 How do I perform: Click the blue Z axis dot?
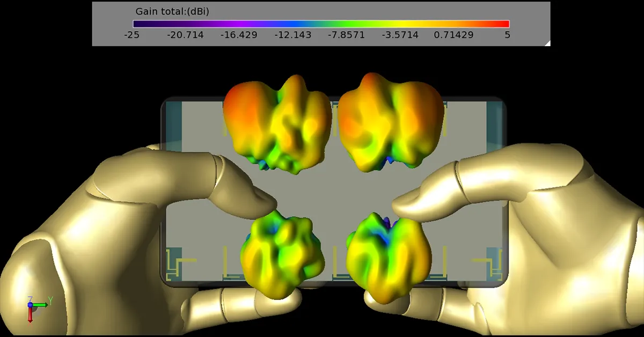pos(31,305)
